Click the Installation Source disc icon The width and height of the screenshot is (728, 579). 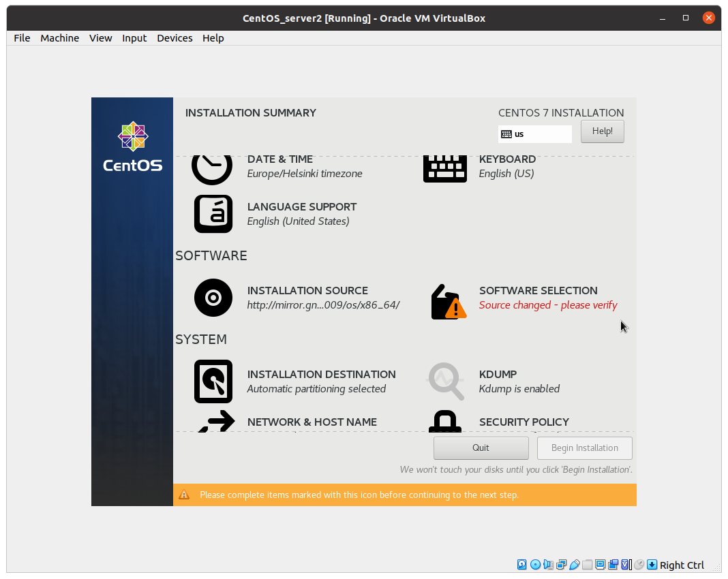click(x=213, y=298)
